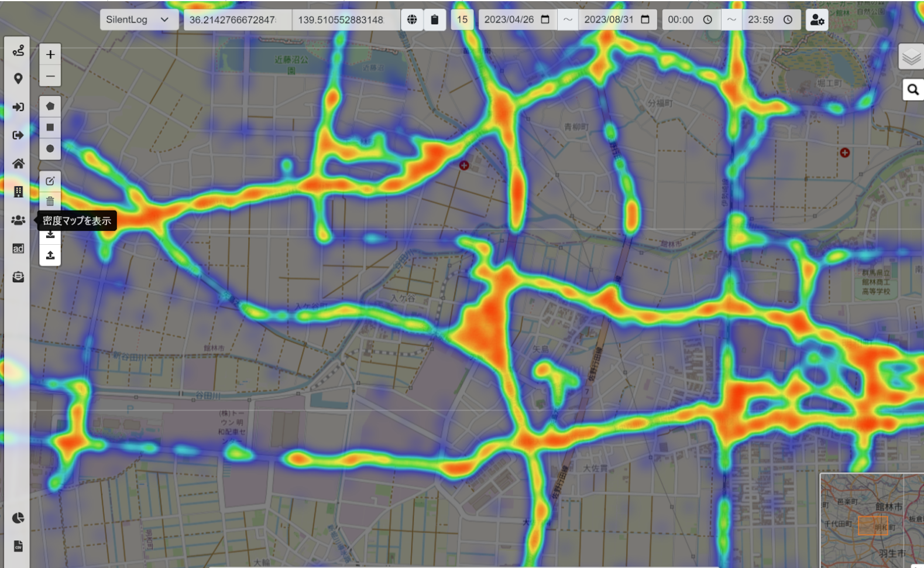
Task: Click the upload arrow map control
Action: (50, 255)
